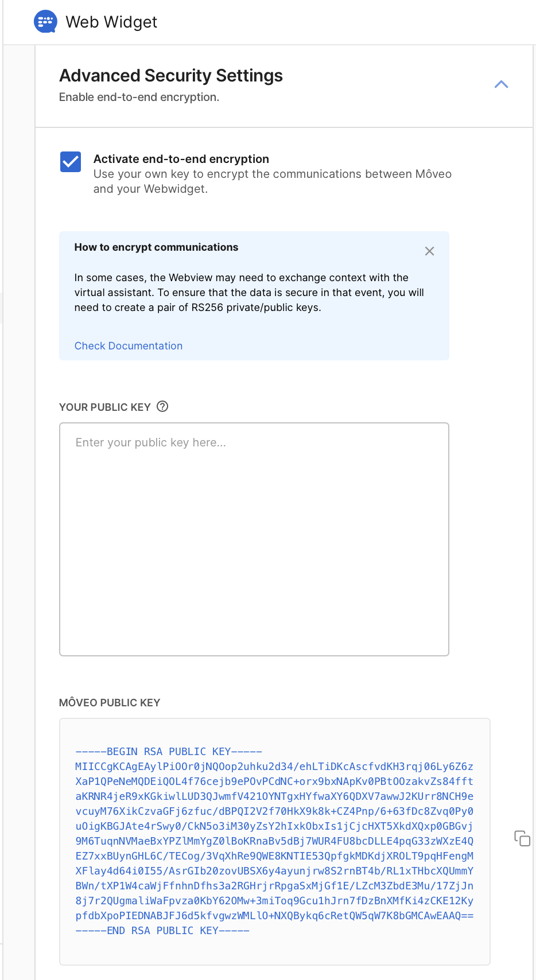Open the Check Documentation link

129,346
